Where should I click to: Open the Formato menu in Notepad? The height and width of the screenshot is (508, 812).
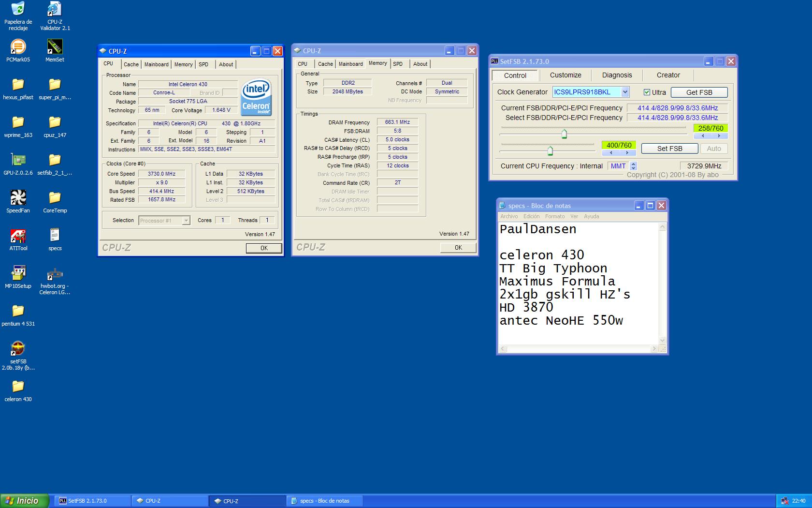coord(555,216)
